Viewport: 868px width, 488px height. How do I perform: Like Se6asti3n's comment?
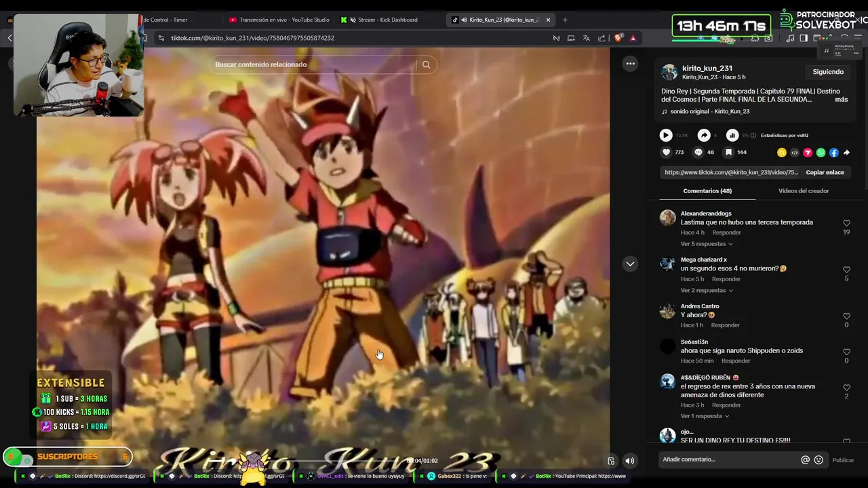(x=846, y=352)
